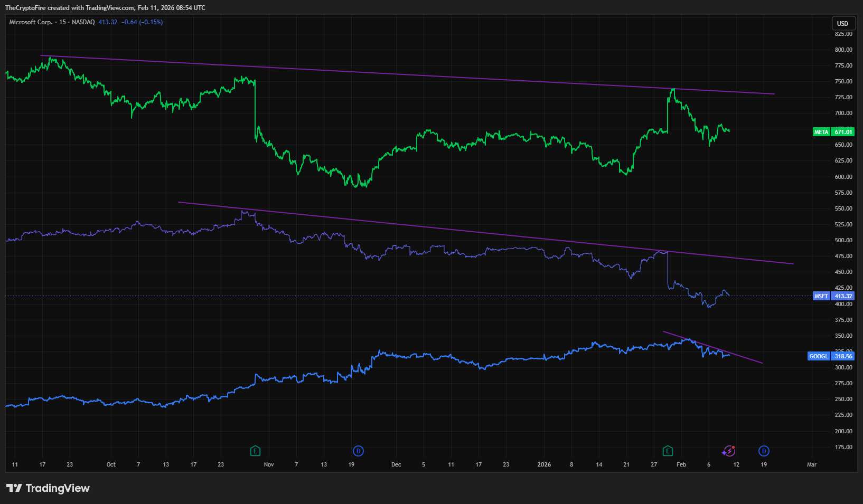Click the 550.00 price axis label
This screenshot has height=504, width=863.
[843, 208]
